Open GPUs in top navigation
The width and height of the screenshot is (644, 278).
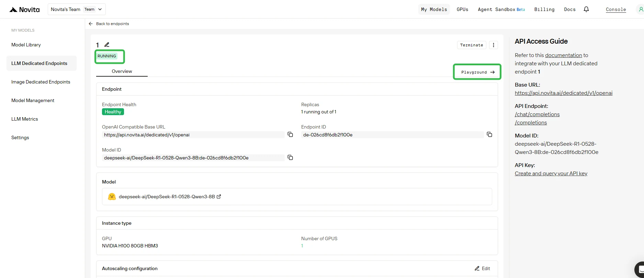pyautogui.click(x=462, y=9)
